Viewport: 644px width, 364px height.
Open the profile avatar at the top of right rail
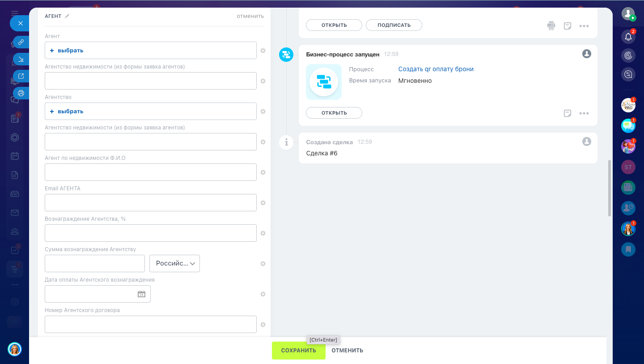(x=628, y=13)
